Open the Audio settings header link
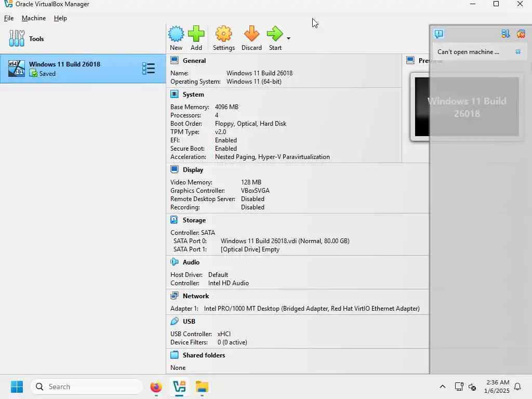 191,262
